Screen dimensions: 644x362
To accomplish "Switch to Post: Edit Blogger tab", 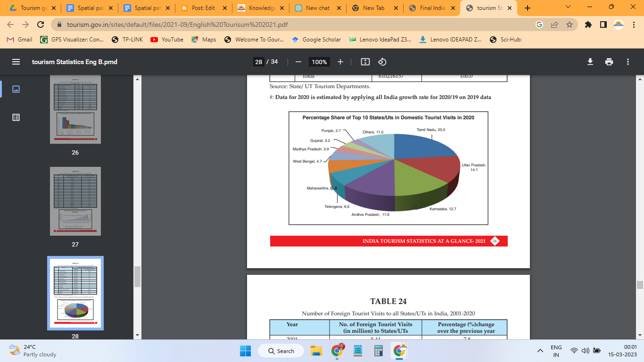I will click(204, 8).
